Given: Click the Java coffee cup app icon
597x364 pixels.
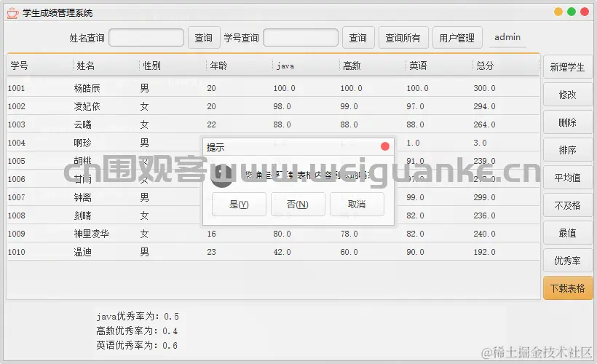Looking at the screenshot, I should 12,13.
